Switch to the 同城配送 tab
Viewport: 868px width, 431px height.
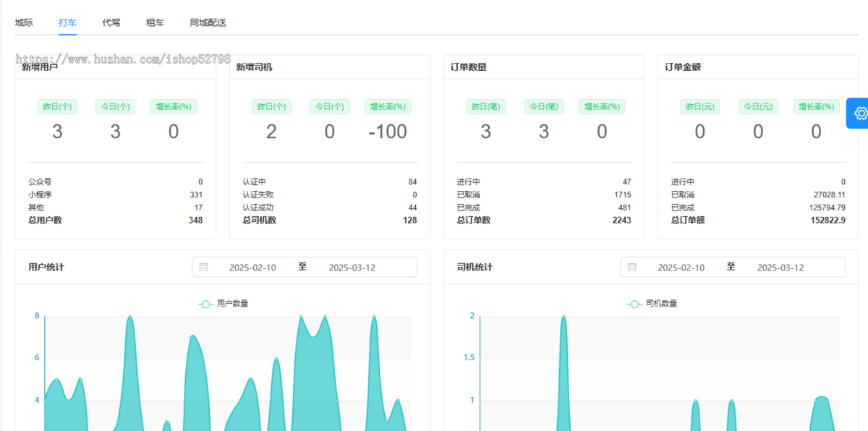pyautogui.click(x=208, y=22)
